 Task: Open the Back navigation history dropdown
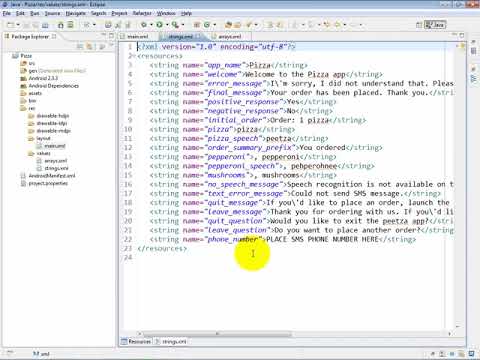coord(345,25)
